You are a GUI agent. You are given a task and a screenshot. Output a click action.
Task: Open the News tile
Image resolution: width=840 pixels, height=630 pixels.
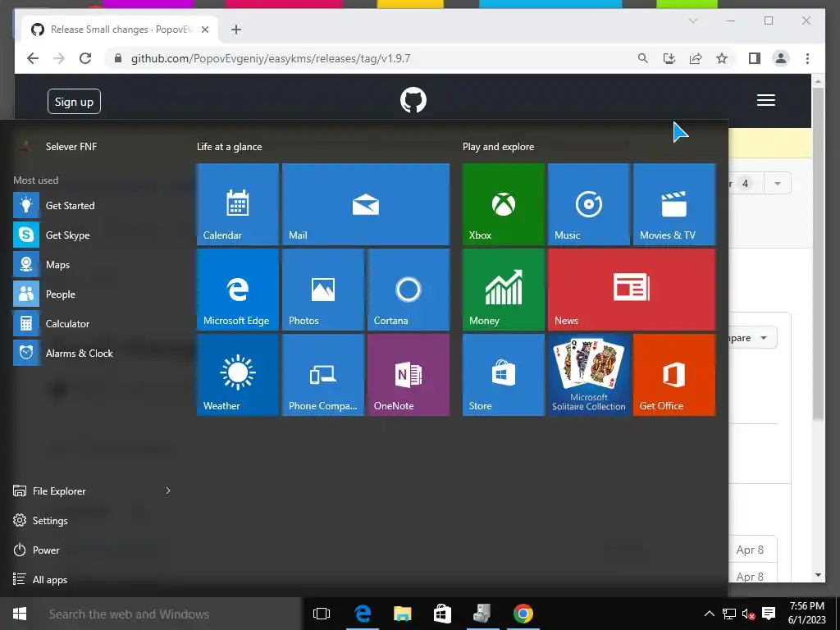click(x=632, y=290)
